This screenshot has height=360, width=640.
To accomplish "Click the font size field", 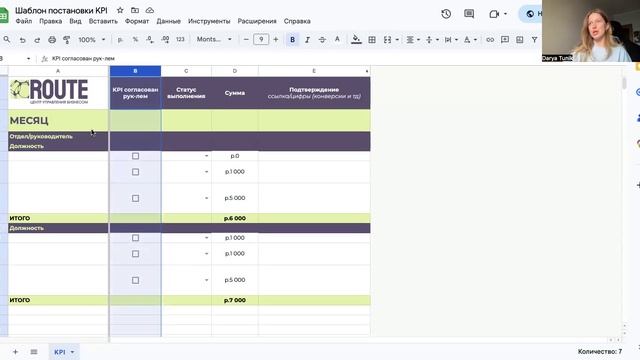I will [261, 40].
